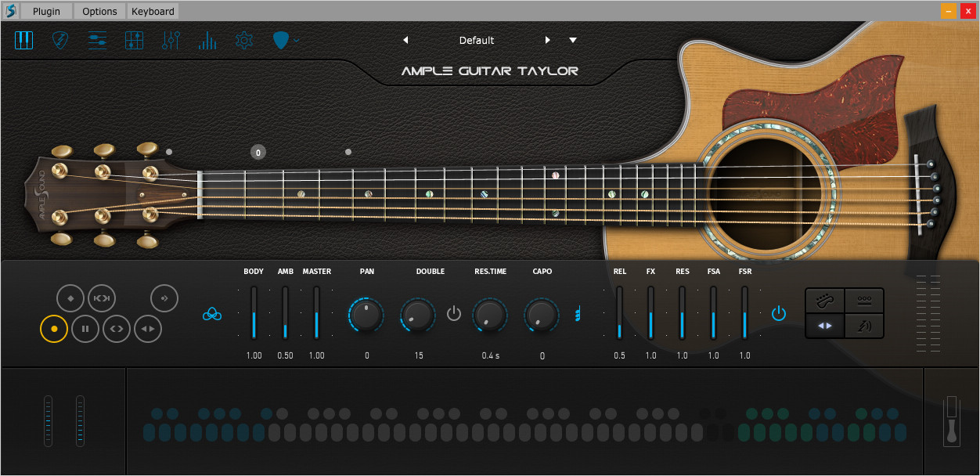
Task: Toggle the yellow record circle button
Action: click(54, 329)
